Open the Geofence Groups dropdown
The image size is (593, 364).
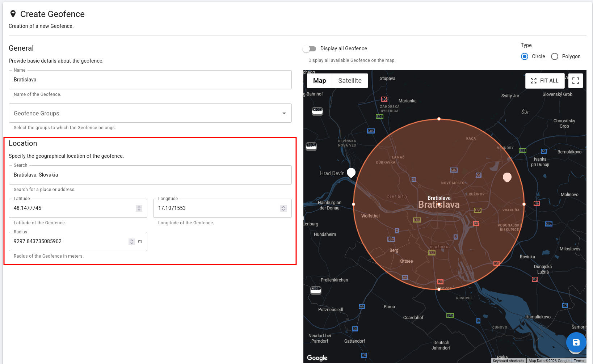tap(150, 113)
